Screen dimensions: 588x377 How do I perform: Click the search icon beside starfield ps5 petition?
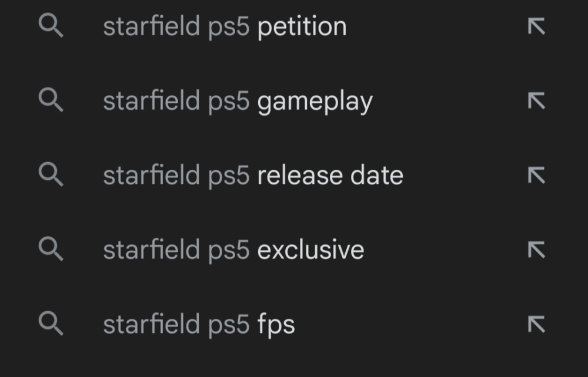pyautogui.click(x=52, y=25)
